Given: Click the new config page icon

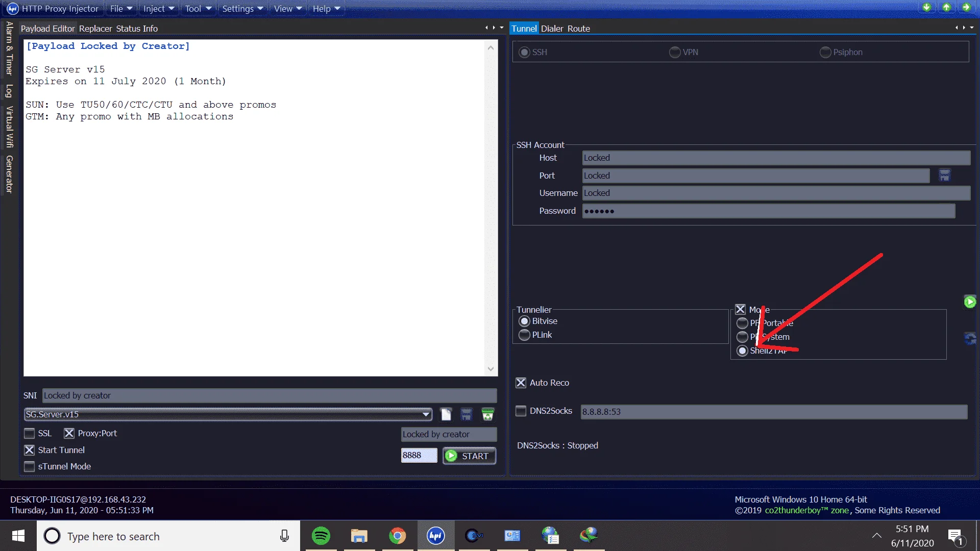Looking at the screenshot, I should (x=446, y=414).
